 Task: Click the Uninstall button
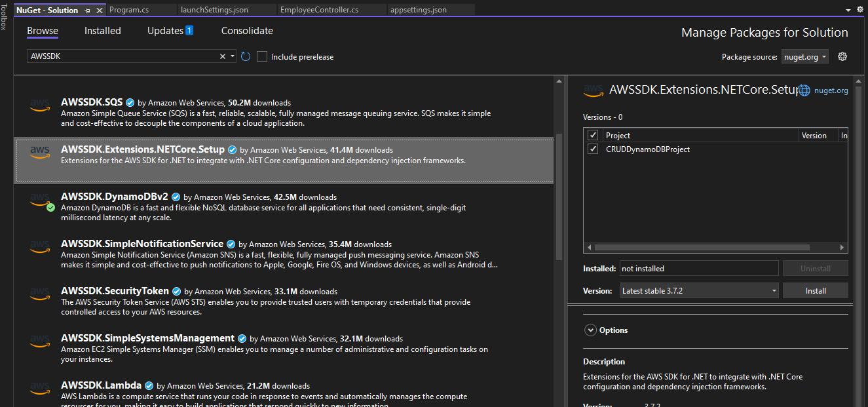[816, 268]
